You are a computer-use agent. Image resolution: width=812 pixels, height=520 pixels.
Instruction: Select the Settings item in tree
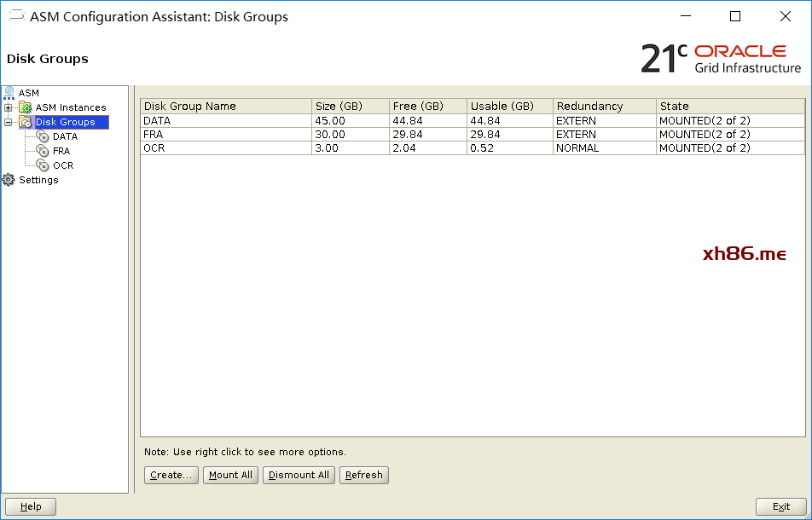[38, 180]
